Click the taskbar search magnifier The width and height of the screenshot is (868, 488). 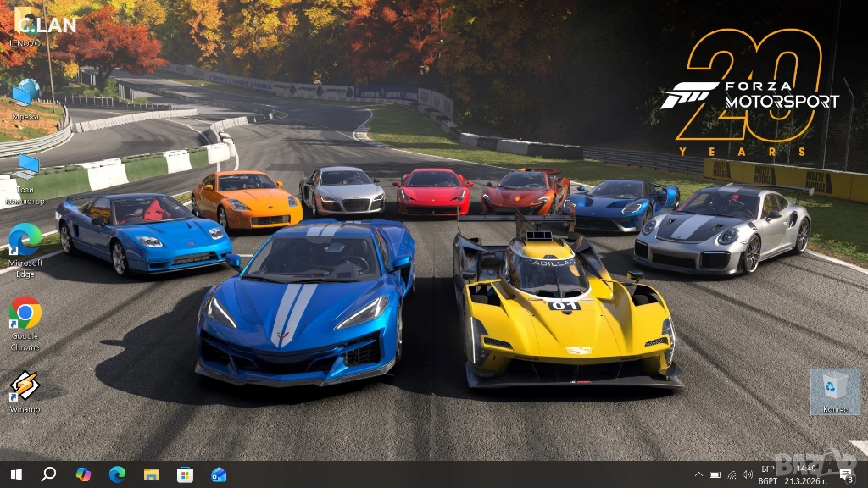coord(48,474)
